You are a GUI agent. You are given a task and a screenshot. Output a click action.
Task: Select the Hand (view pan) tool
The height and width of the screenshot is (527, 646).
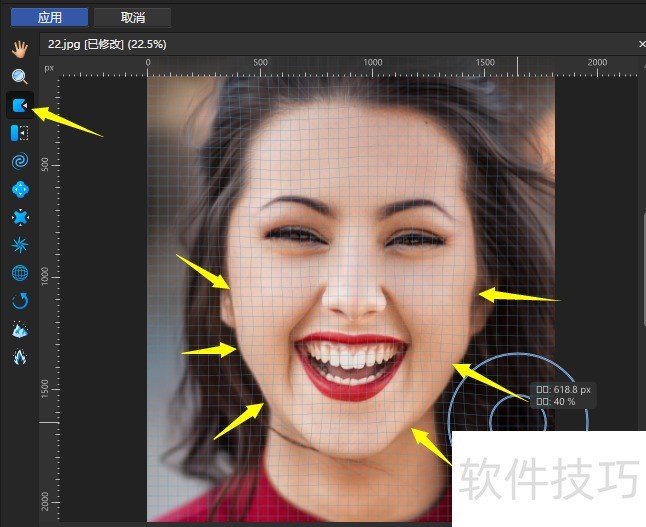click(x=20, y=49)
